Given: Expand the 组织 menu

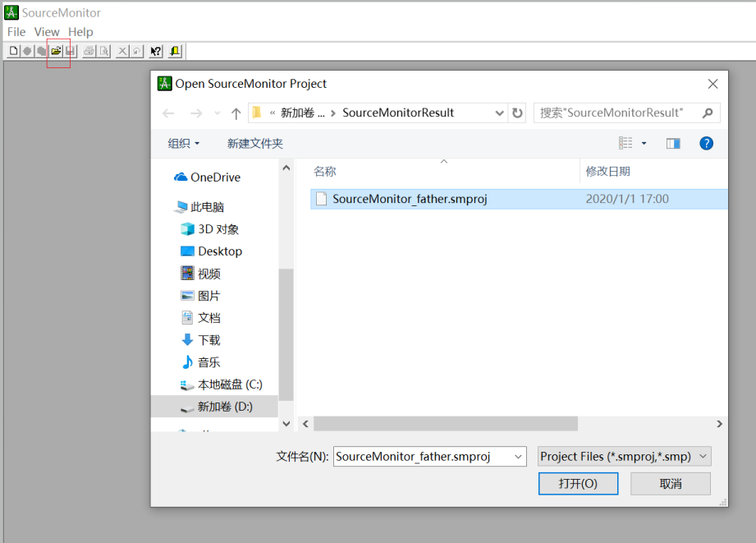Looking at the screenshot, I should [x=182, y=143].
